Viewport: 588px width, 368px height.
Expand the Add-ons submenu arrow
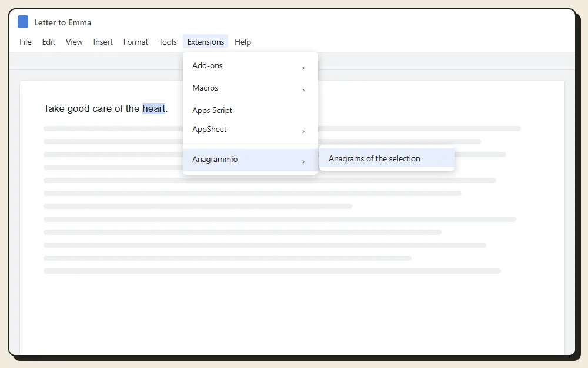(303, 68)
